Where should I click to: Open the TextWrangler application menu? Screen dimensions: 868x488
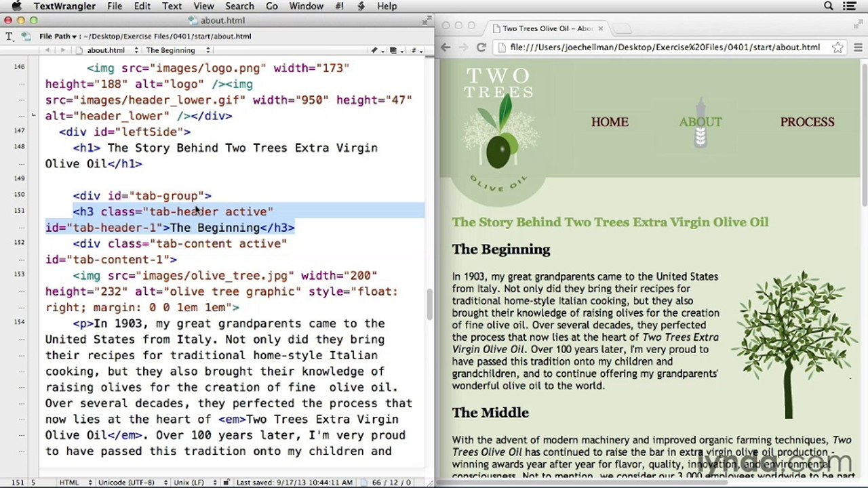tap(64, 6)
